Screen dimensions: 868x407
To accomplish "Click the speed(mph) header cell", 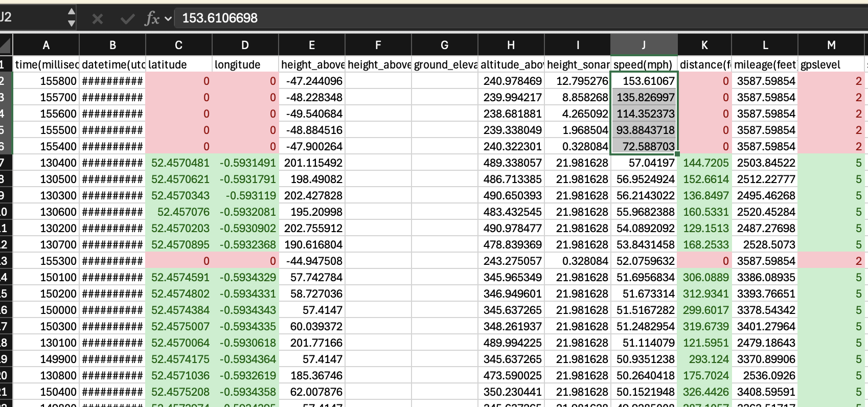I will pos(644,64).
